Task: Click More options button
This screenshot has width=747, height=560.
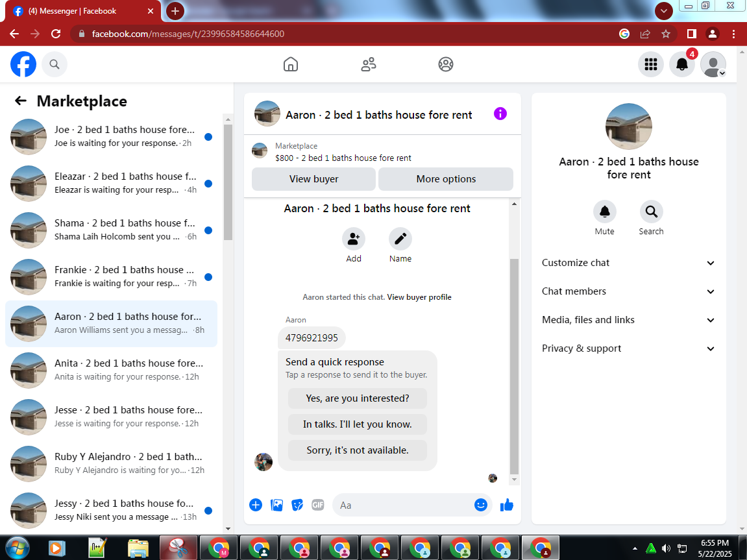Action: (446, 179)
